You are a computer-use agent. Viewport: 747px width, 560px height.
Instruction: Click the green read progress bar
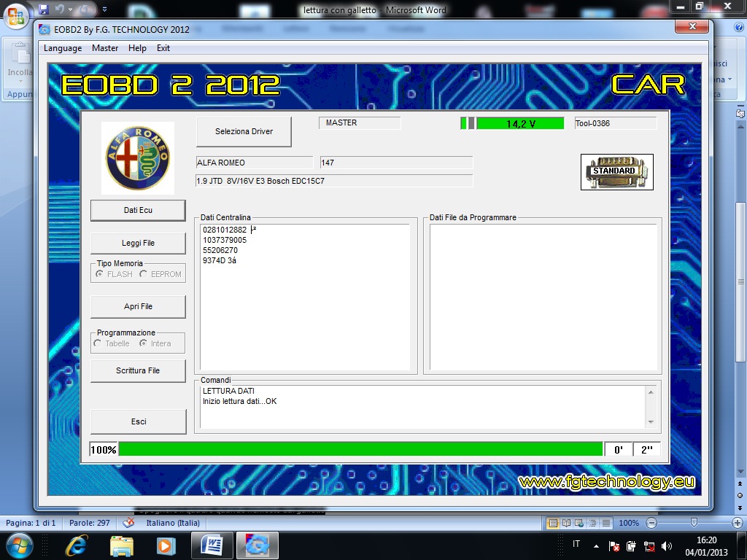click(x=360, y=449)
